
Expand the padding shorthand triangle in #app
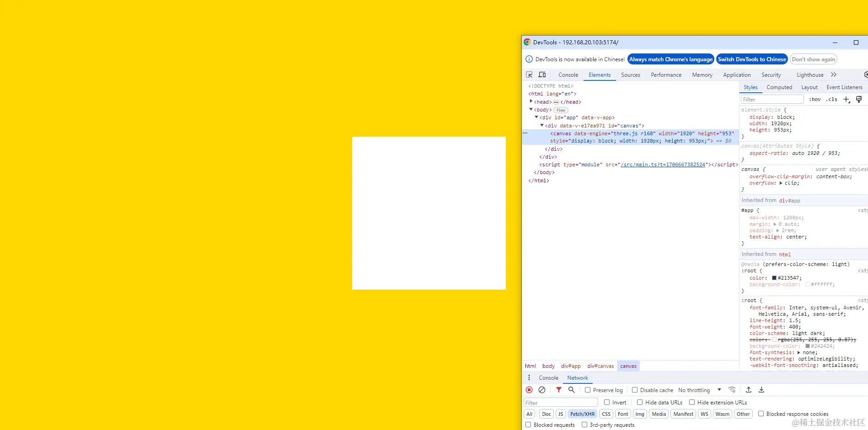click(x=777, y=230)
